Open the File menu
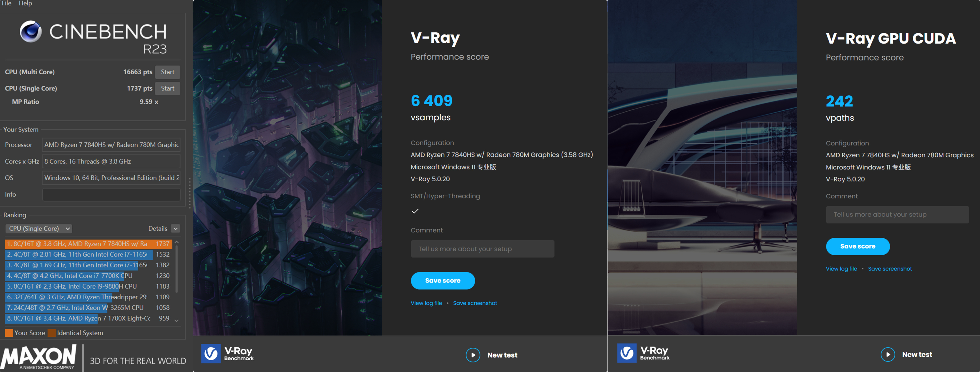This screenshot has height=372, width=980. pos(6,3)
